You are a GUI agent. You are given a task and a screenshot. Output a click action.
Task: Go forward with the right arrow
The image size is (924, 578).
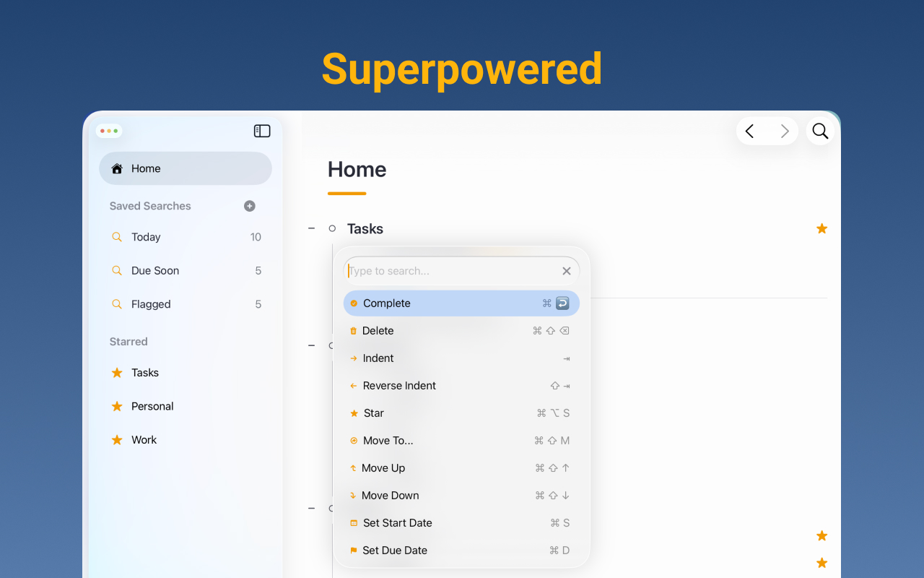[785, 131]
